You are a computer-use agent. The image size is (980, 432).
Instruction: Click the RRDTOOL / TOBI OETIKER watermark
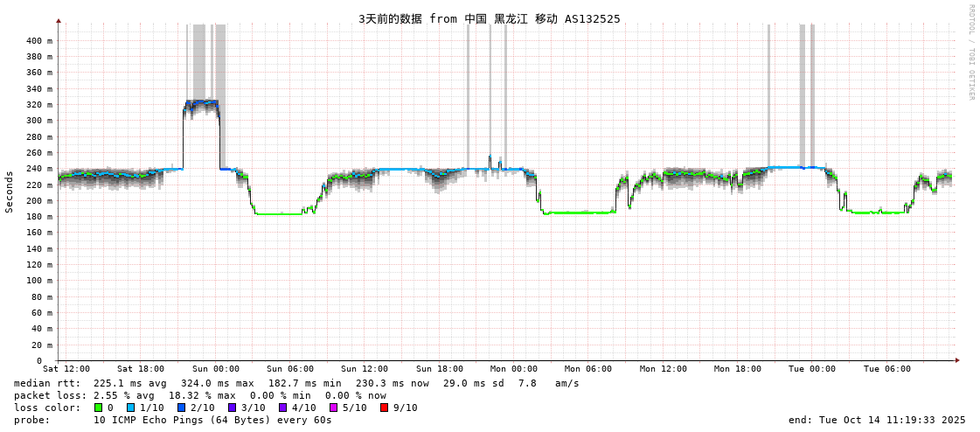coord(970,52)
